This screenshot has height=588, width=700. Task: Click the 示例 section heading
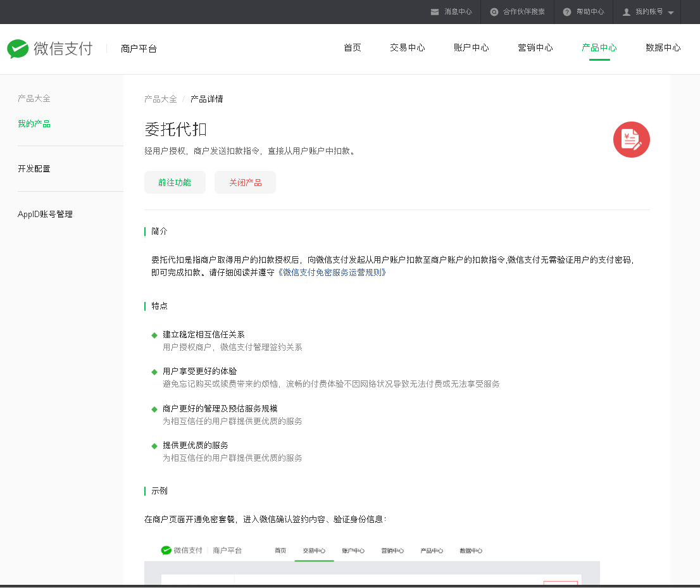[159, 491]
